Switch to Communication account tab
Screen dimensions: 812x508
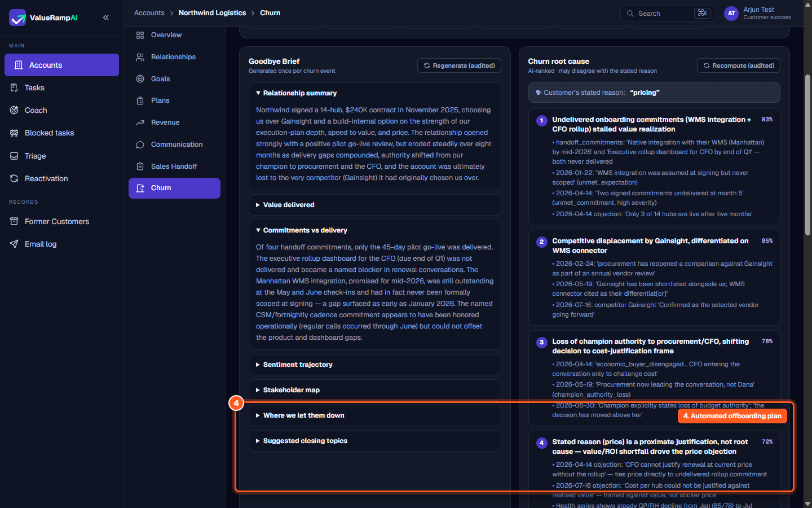click(x=174, y=144)
